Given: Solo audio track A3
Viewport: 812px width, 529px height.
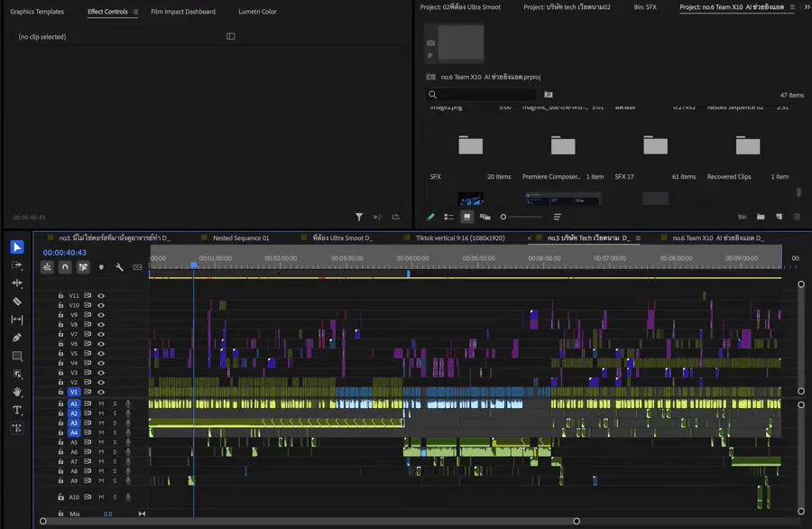Looking at the screenshot, I should click(x=115, y=423).
